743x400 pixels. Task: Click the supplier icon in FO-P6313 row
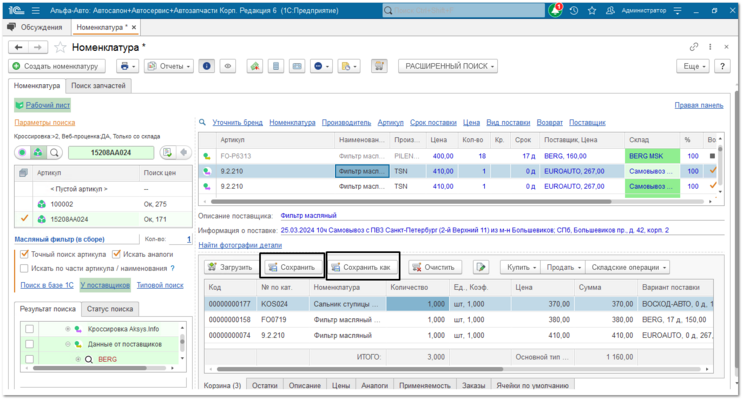[x=207, y=156]
